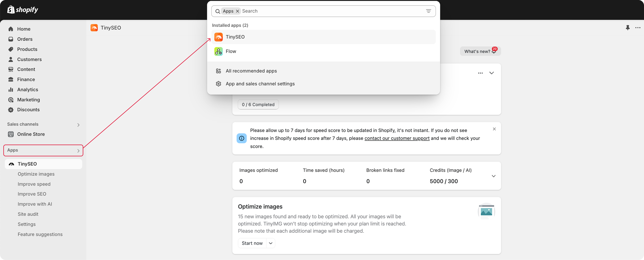The width and height of the screenshot is (644, 260).
Task: Open Feature suggestions from the sidebar
Action: coord(40,234)
